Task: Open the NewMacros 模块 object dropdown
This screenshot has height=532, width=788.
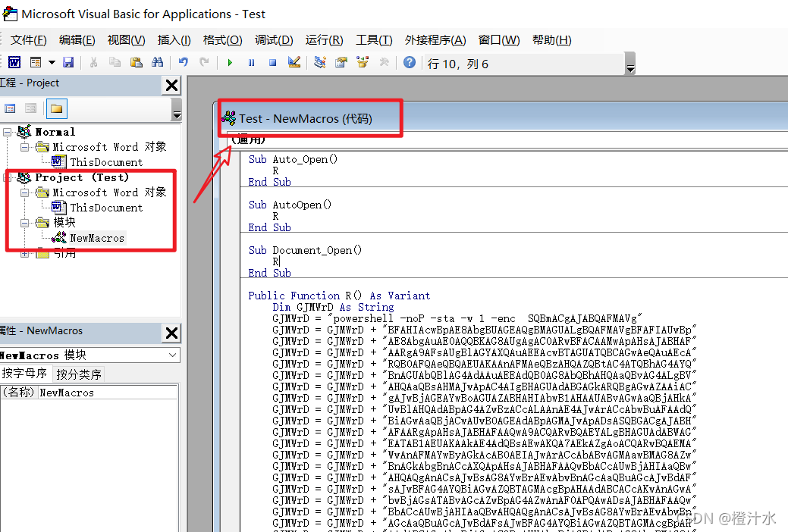Action: [x=172, y=355]
